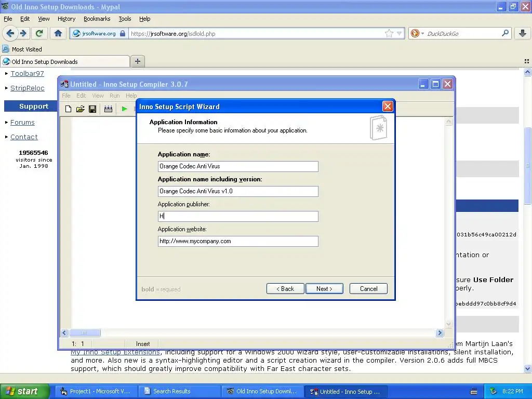Click the compiler horizontal scrollbar thumb
The image size is (532, 399).
pyautogui.click(x=85, y=333)
